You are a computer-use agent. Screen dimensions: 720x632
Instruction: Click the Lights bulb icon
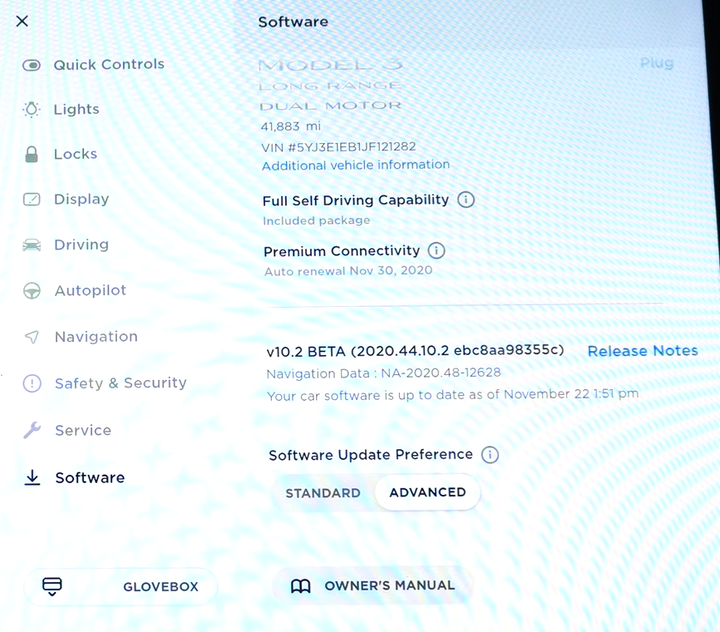[x=31, y=110]
